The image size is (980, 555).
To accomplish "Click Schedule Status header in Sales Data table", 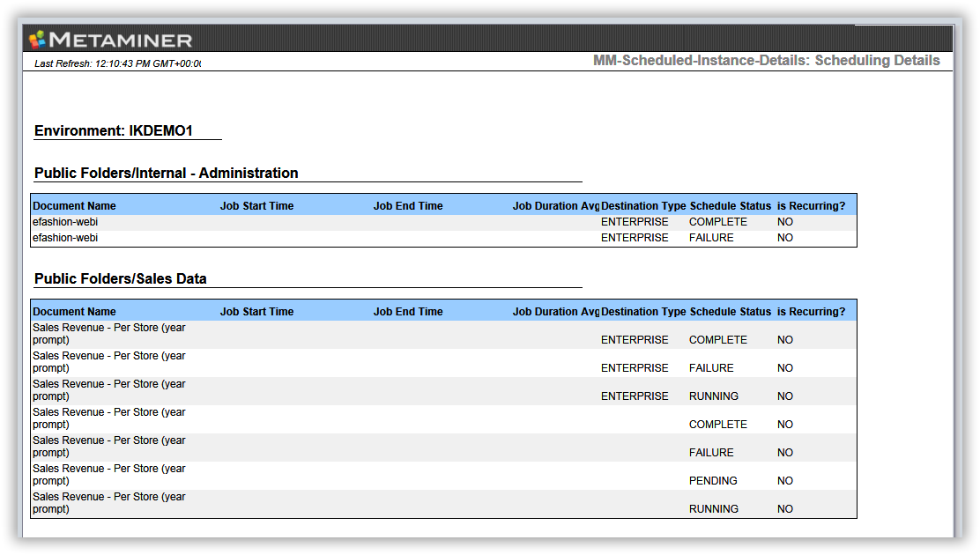I will 731,311.
